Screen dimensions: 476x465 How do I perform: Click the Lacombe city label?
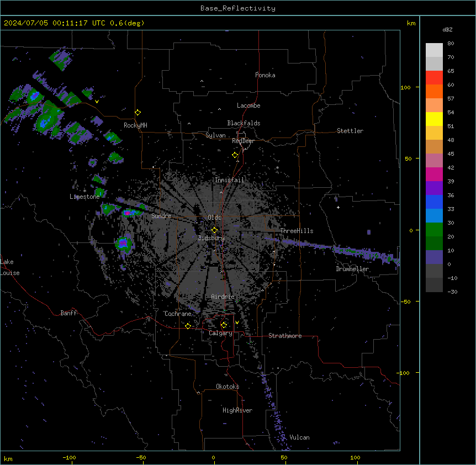(248, 105)
